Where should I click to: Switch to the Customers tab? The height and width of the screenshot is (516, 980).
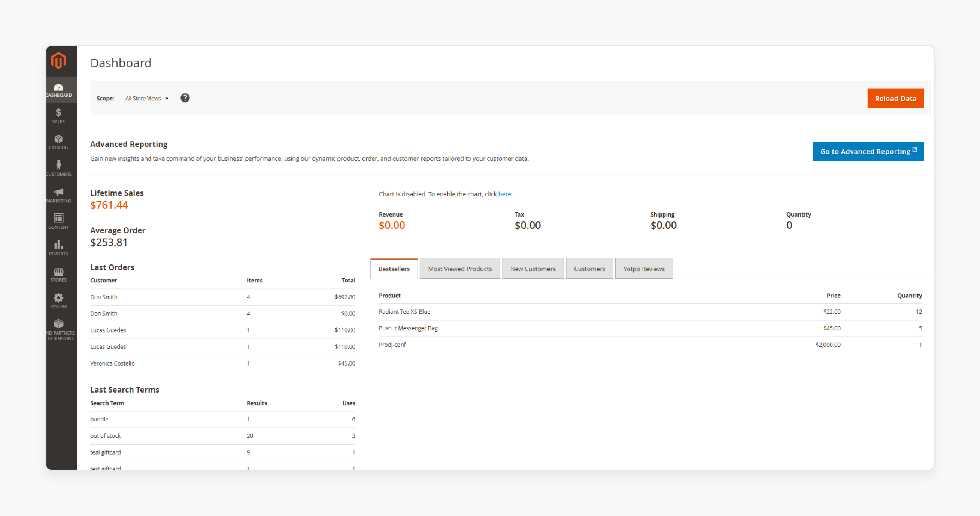[589, 269]
